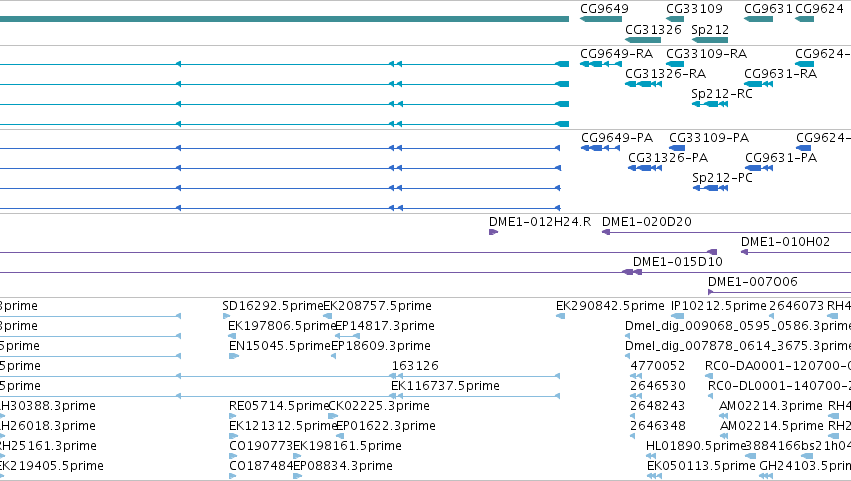Select the RE05714.5prime EST label
This screenshot has height=481, width=851.
[279, 407]
